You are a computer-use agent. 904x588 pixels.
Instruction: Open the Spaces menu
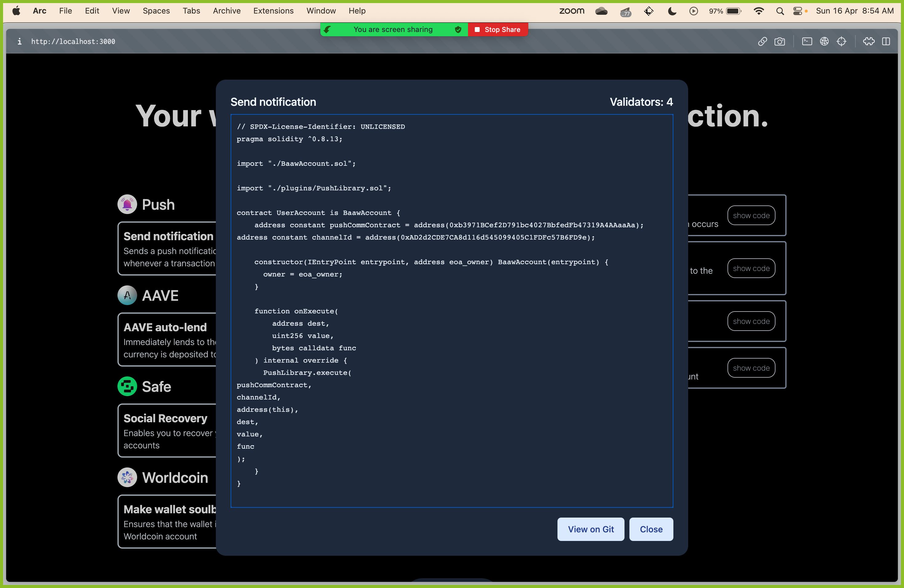coord(156,11)
